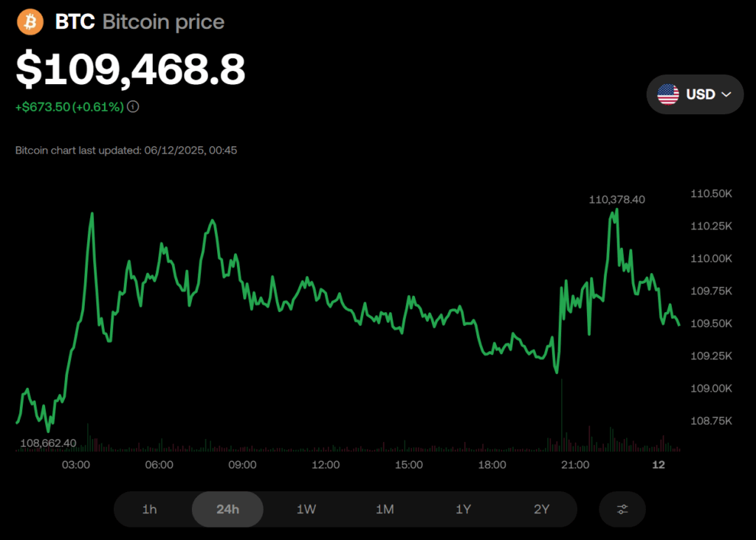The image size is (756, 540).
Task: Click the 12:00 time axis label
Action: (326, 465)
